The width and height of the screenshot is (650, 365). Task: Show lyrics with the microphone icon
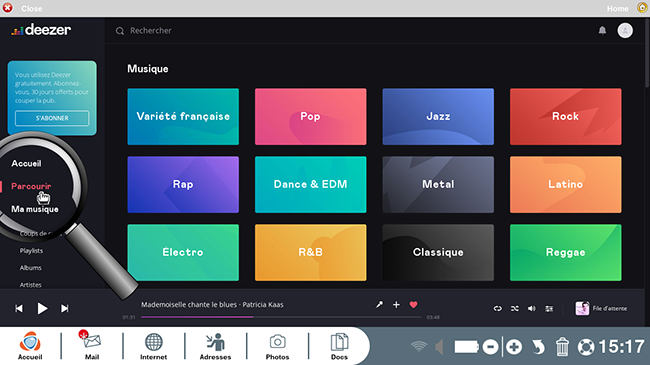(x=379, y=305)
